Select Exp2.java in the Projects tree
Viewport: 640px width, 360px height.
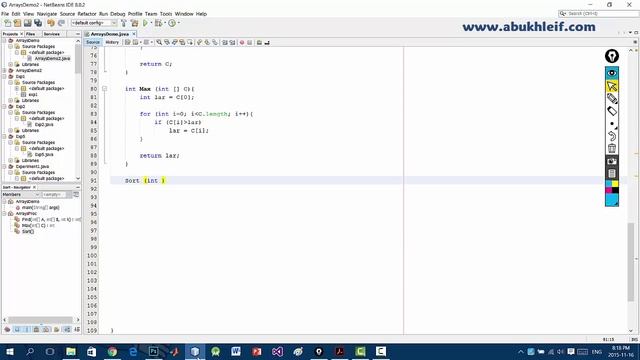44,124
